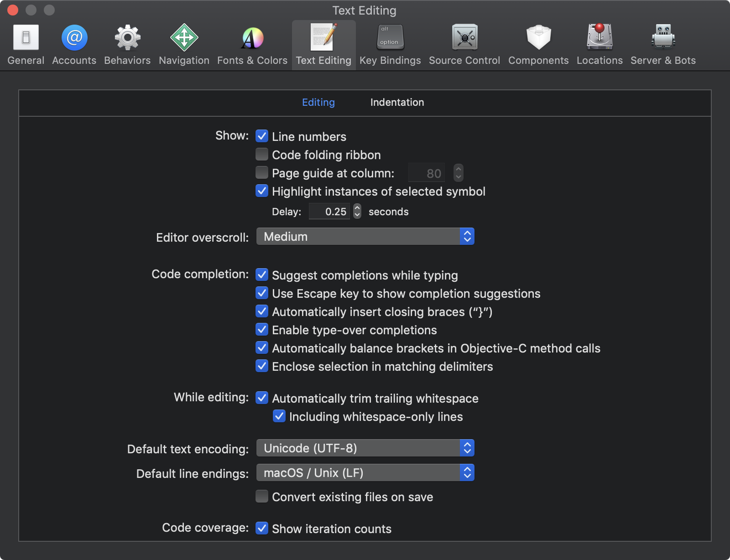Click the page guide column stepper
This screenshot has height=560, width=730.
[459, 173]
